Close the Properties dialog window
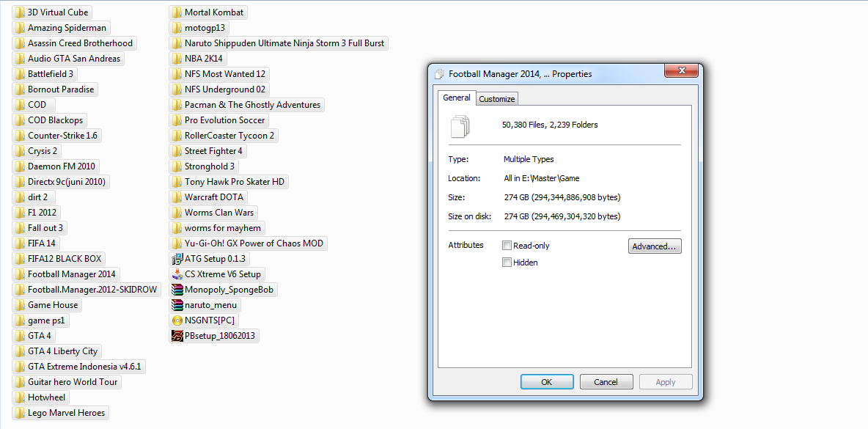Screen dimensions: 868x429 tap(681, 71)
